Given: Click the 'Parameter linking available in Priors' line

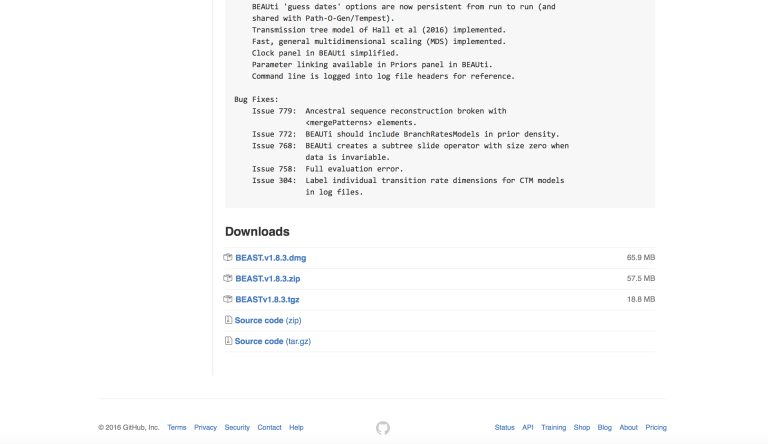Looking at the screenshot, I should coord(372,65).
